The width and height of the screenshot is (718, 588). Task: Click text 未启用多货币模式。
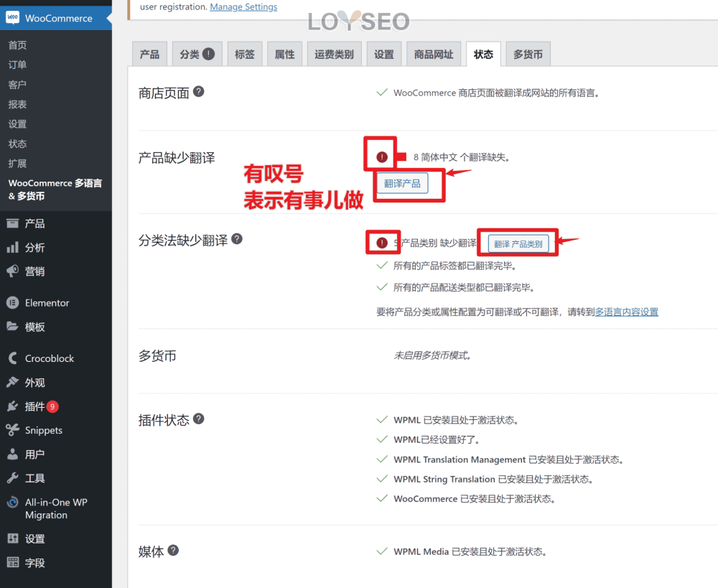(x=433, y=355)
